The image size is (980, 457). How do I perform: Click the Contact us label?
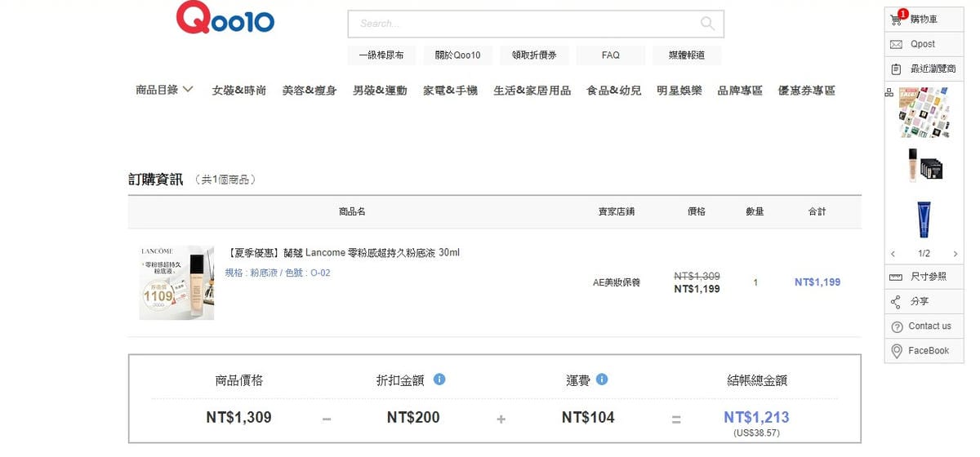(930, 326)
